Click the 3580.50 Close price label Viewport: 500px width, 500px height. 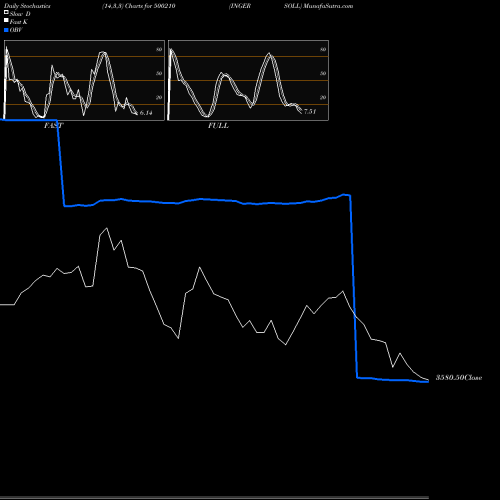click(x=459, y=378)
